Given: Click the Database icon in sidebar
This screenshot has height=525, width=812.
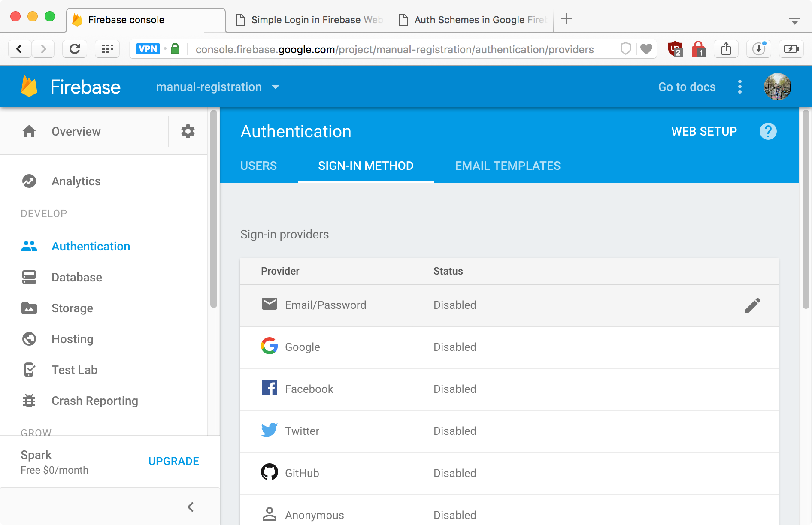Looking at the screenshot, I should 29,277.
